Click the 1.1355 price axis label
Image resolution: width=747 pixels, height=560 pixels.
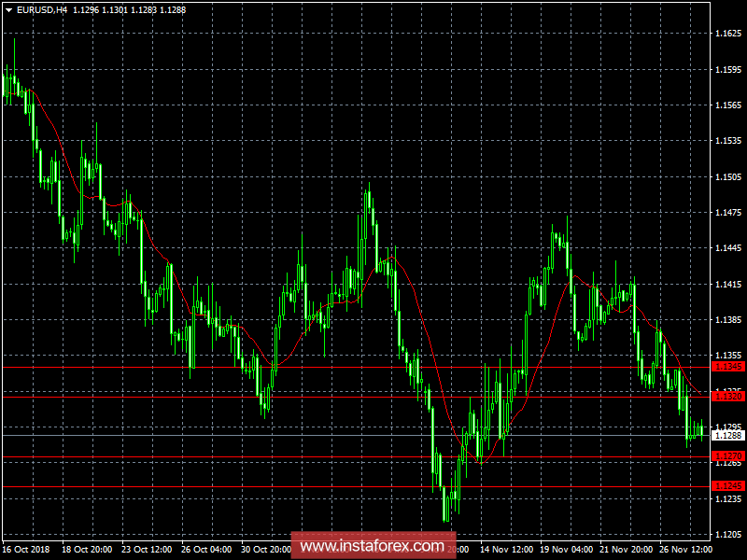click(x=728, y=356)
